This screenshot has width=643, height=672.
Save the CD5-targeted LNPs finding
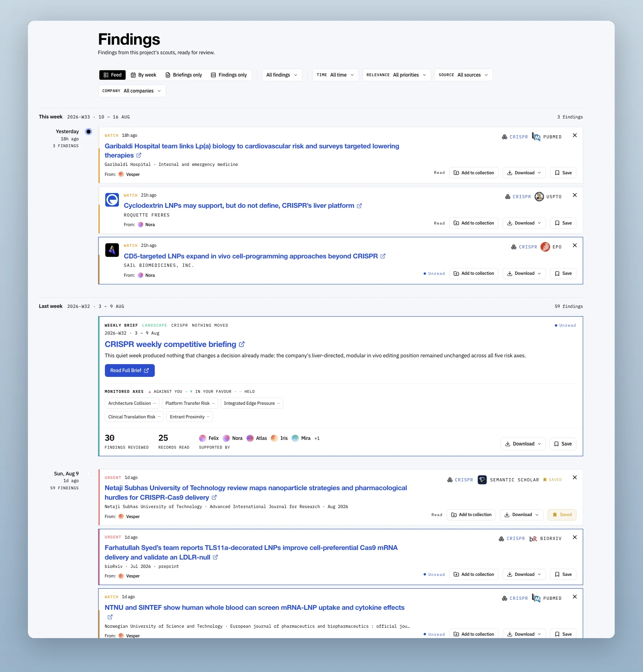tap(563, 274)
